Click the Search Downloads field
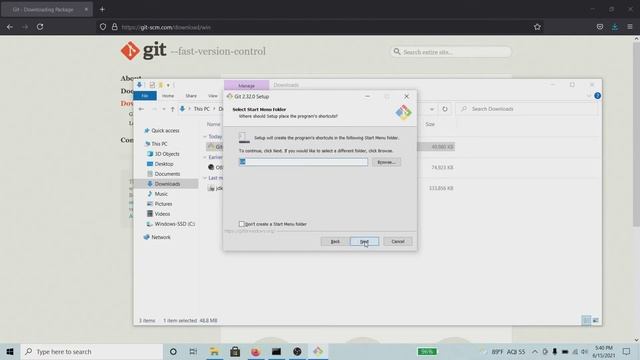 (527, 109)
